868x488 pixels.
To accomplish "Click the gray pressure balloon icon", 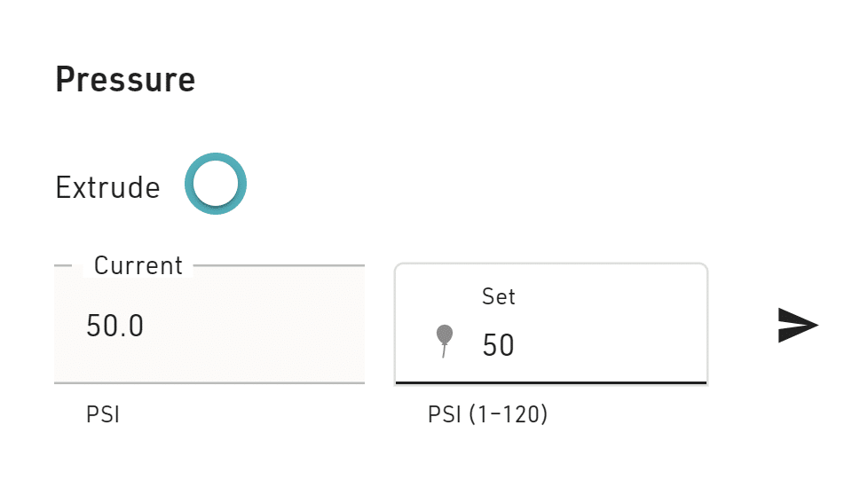I will (x=445, y=341).
